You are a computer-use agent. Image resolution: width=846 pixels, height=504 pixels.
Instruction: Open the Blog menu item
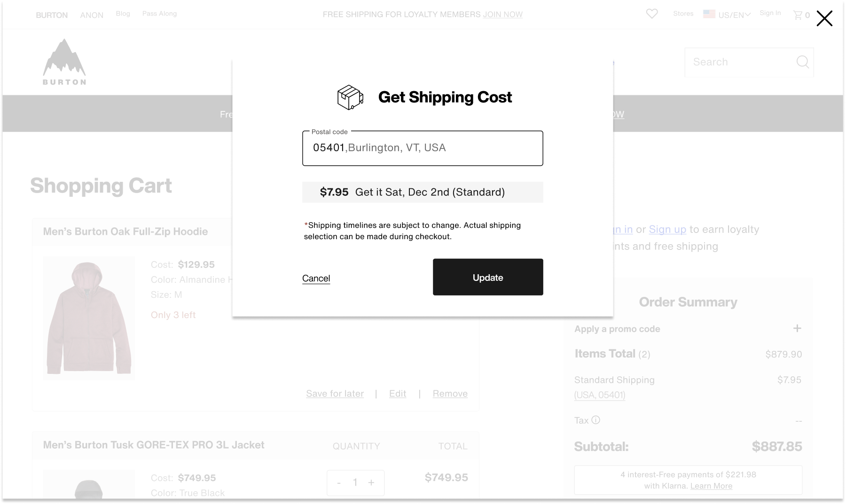pyautogui.click(x=123, y=14)
